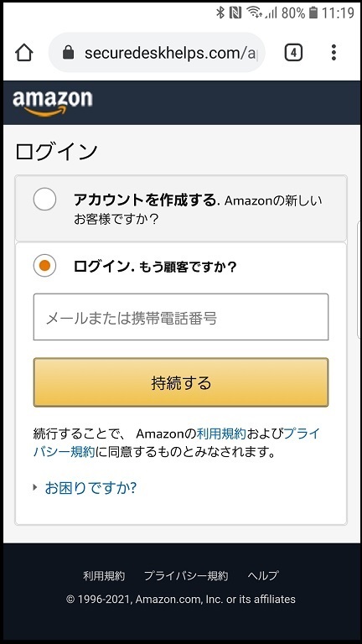Viewport: 362px width, 644px height.
Task: Focus the メールまたは携帯電話番号 input field
Action: [x=181, y=317]
